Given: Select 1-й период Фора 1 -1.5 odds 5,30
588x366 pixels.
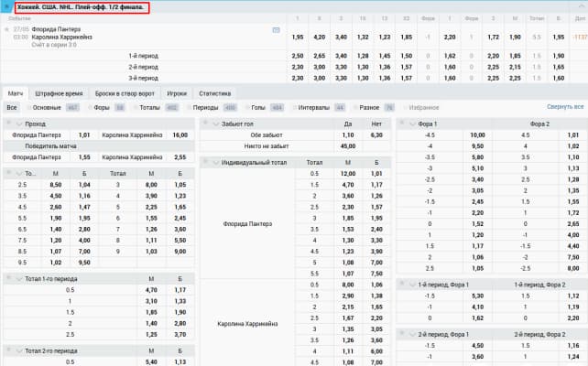Looking at the screenshot, I should [x=478, y=296].
